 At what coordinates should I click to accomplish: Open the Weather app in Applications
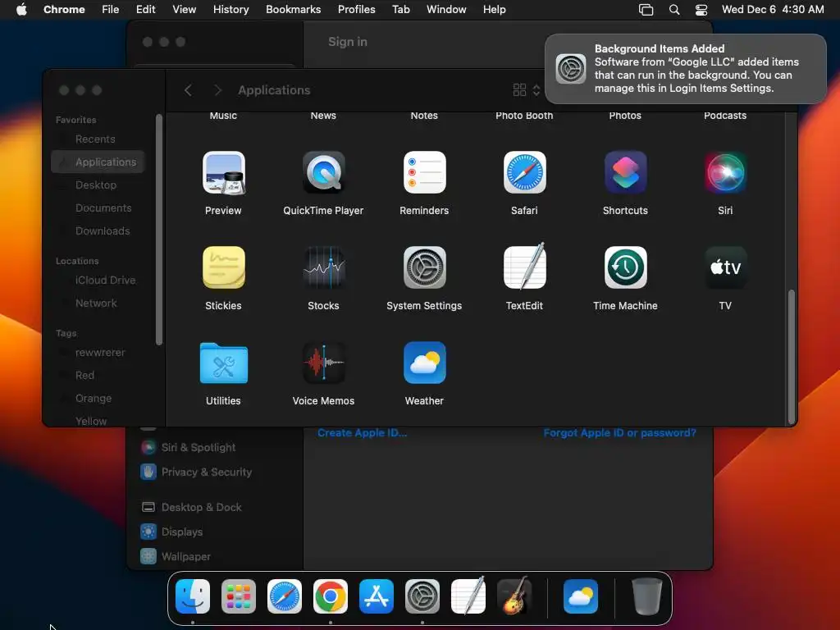(x=424, y=363)
